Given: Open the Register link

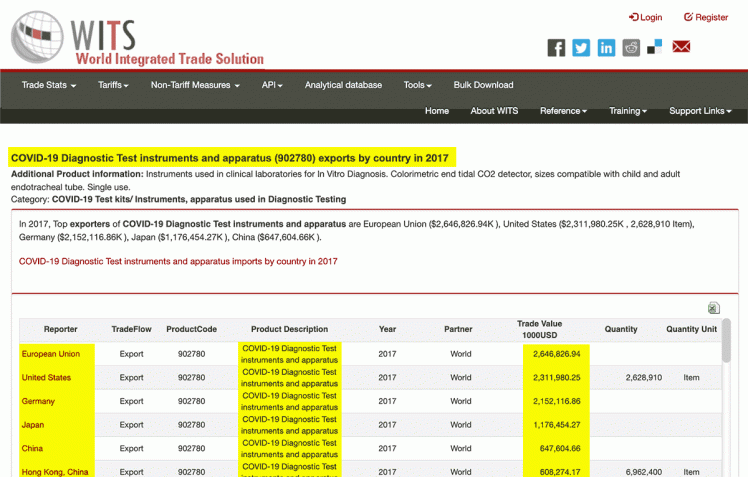Looking at the screenshot, I should [706, 17].
